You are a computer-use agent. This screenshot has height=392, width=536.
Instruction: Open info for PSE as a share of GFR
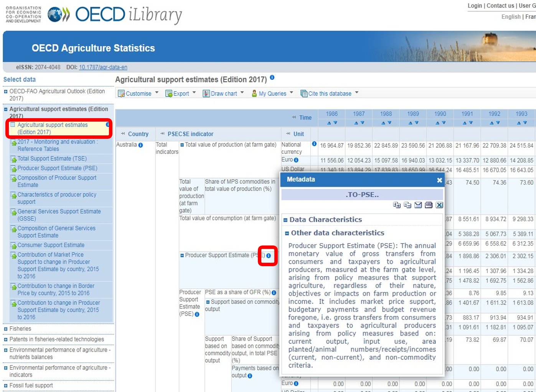coord(274,293)
